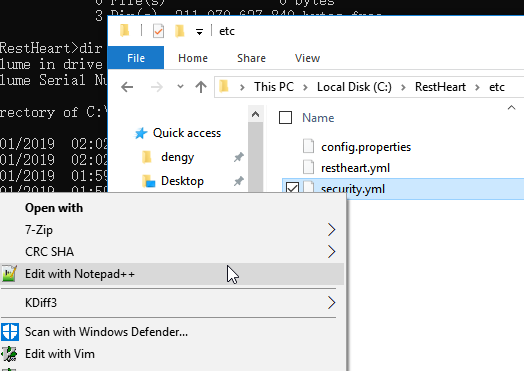The width and height of the screenshot is (524, 371).
Task: Click the Vim icon in context menu
Action: [9, 354]
